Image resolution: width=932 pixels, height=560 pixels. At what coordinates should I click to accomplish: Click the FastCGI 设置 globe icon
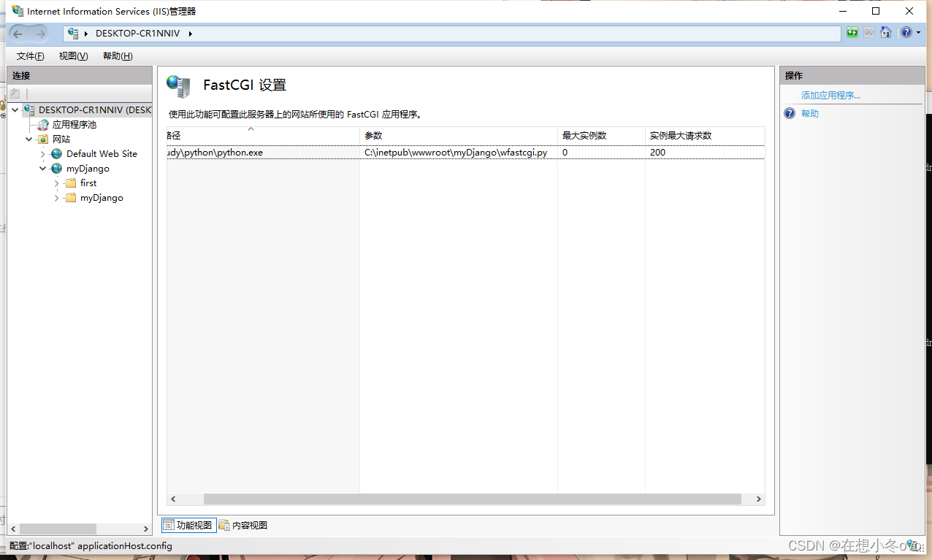coord(178,86)
